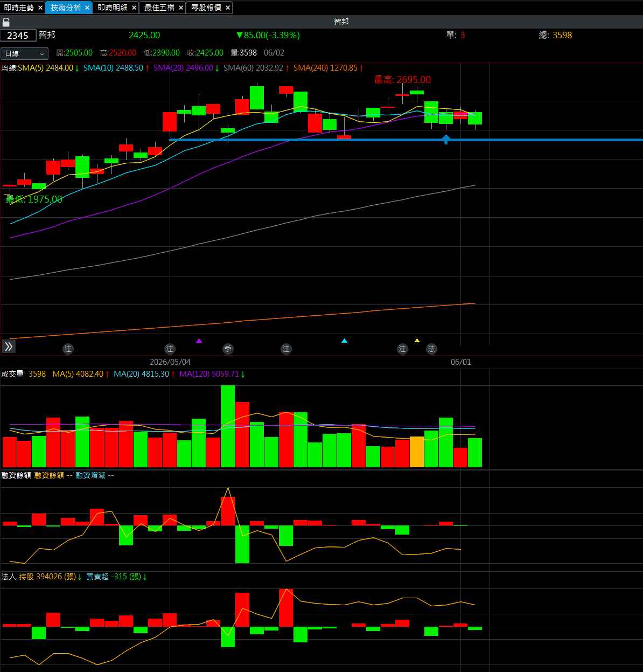Click the SMA(20) 2496.00 indicator label
Image resolution: width=643 pixels, height=672 pixels.
click(186, 68)
